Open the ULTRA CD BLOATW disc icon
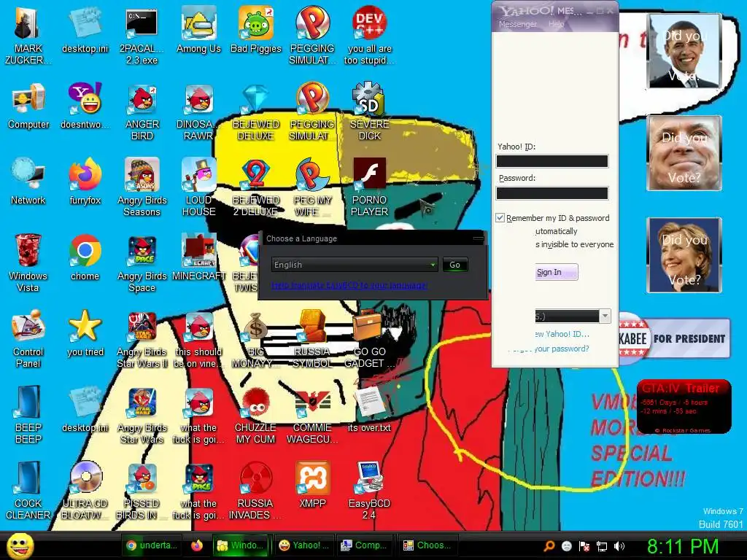Image resolution: width=747 pixels, height=560 pixels. [x=85, y=489]
